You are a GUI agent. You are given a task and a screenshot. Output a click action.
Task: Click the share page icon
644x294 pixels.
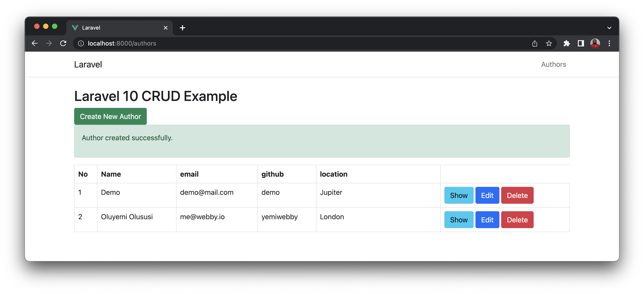point(535,43)
